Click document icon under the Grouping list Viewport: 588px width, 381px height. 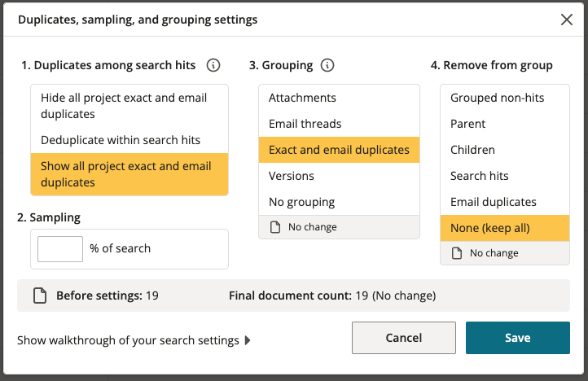[275, 227]
